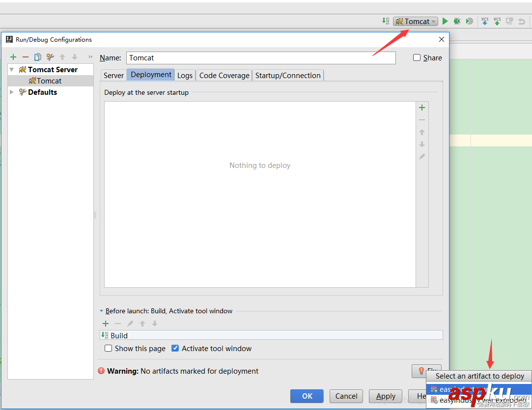Move the before launch task down
This screenshot has height=410, width=532.
point(155,324)
